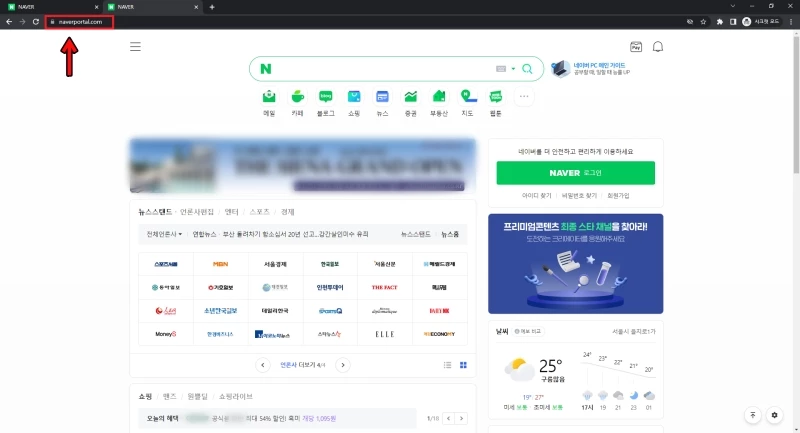Open the browser side panel icon

(733, 22)
